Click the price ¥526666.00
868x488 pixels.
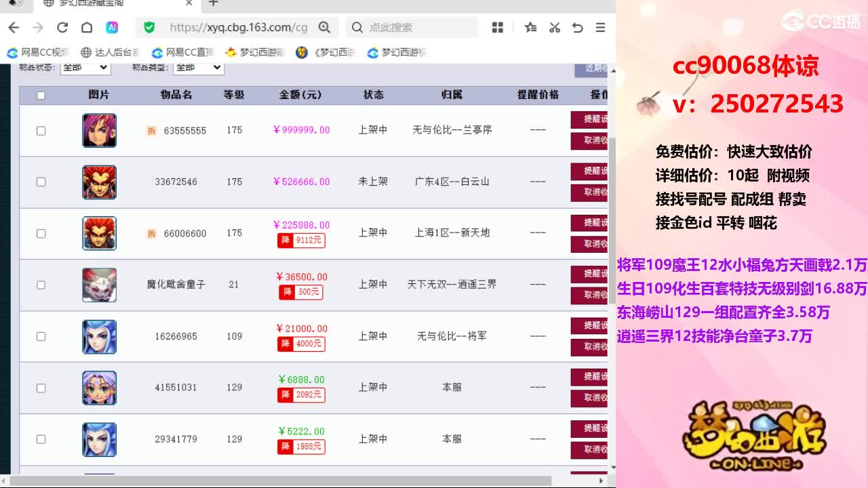tap(301, 182)
